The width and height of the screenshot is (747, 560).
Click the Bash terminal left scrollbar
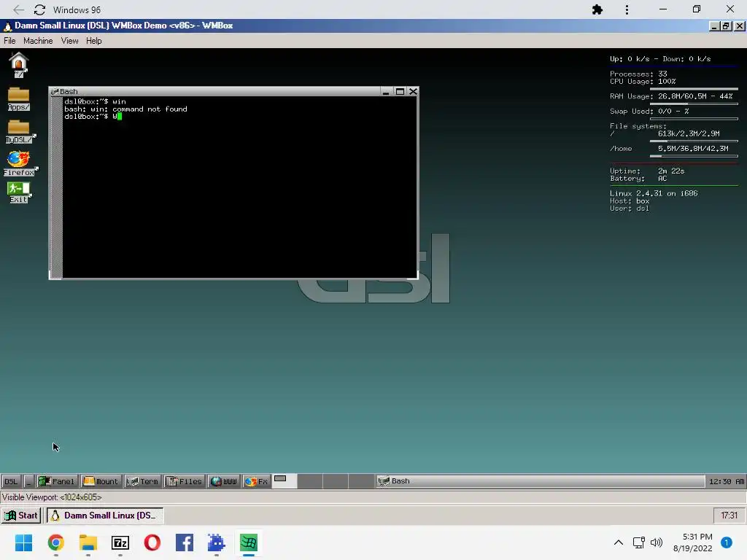point(57,187)
